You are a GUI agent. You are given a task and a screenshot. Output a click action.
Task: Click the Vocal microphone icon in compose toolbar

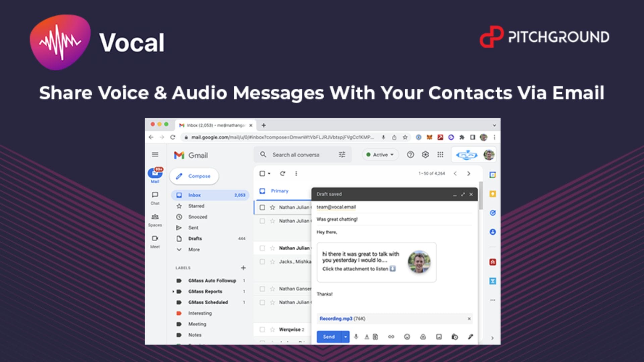[356, 337]
